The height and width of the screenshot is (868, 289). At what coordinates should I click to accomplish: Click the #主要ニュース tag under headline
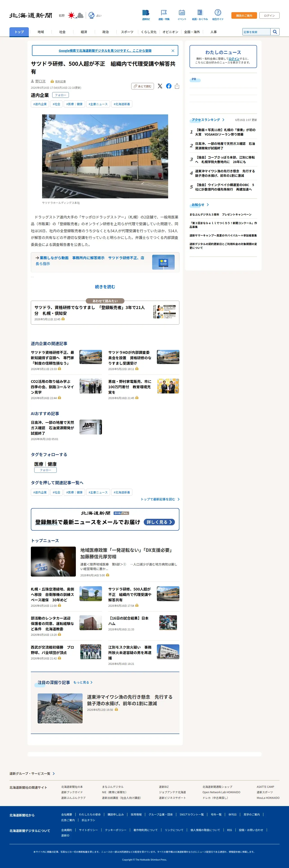click(x=98, y=104)
